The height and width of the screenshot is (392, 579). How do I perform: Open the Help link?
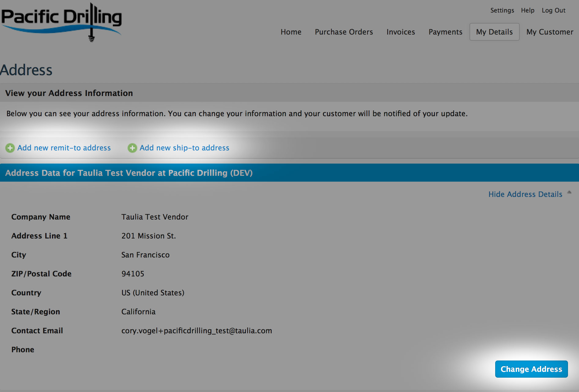[528, 10]
